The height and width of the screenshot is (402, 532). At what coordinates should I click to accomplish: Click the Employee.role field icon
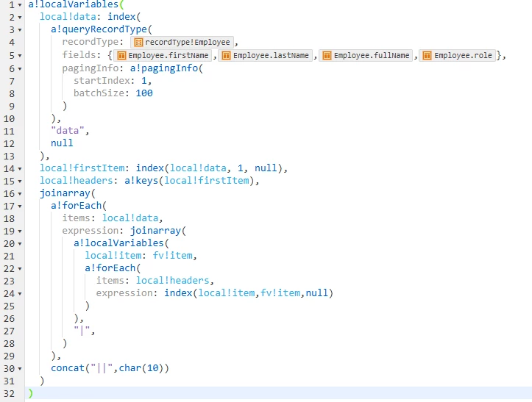[428, 55]
